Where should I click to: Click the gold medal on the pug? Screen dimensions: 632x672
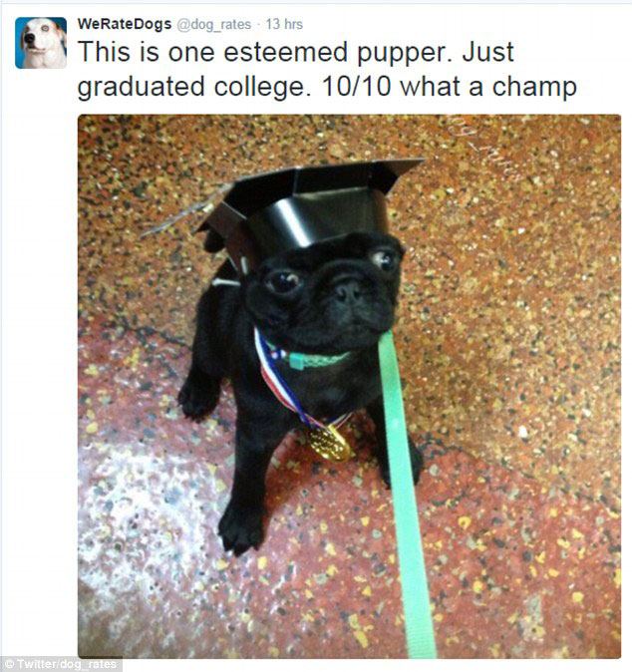[328, 443]
